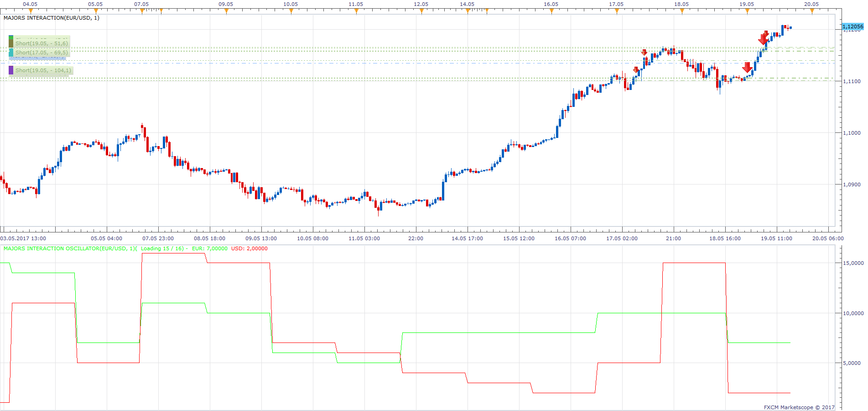Click the olive swatch beside Short(19.05, - 51,6)

click(x=11, y=43)
